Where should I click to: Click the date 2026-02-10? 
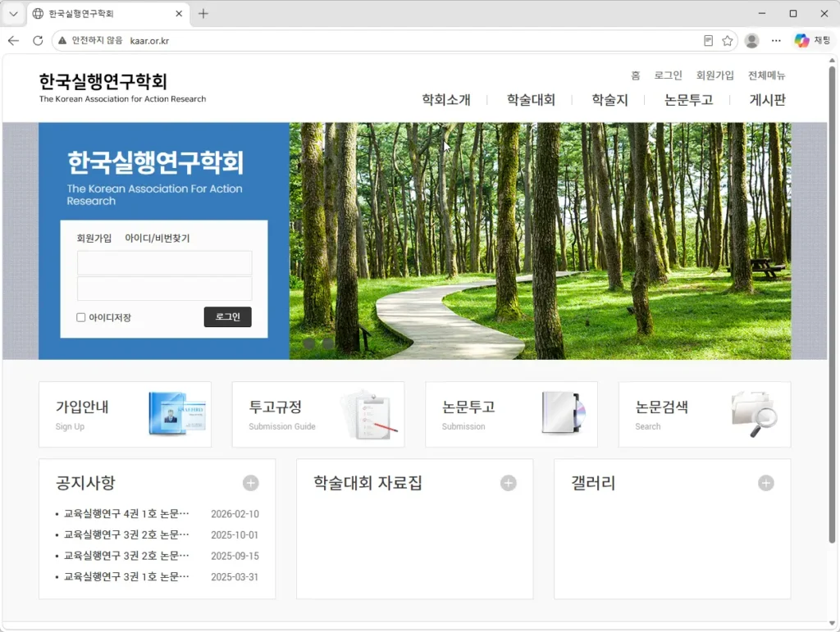tap(235, 514)
